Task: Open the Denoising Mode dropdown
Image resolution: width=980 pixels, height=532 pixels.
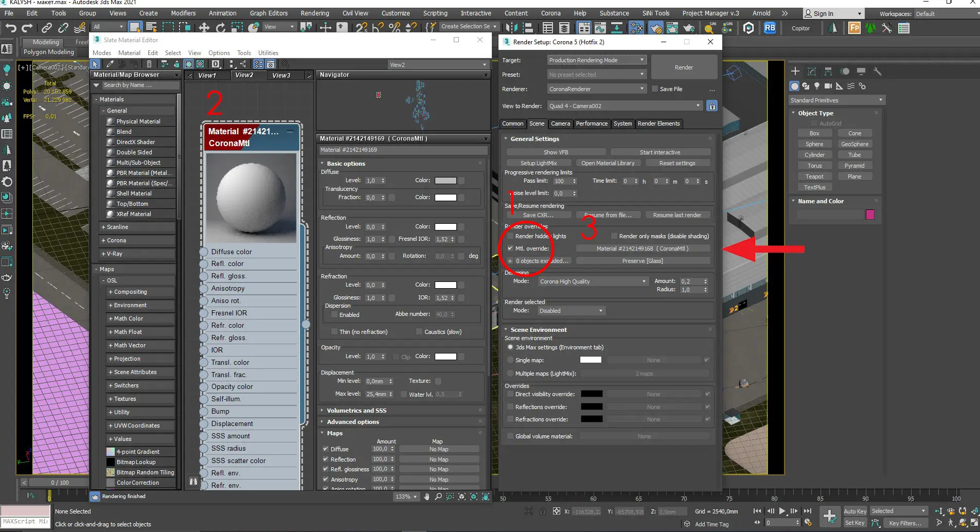Action: click(x=593, y=281)
